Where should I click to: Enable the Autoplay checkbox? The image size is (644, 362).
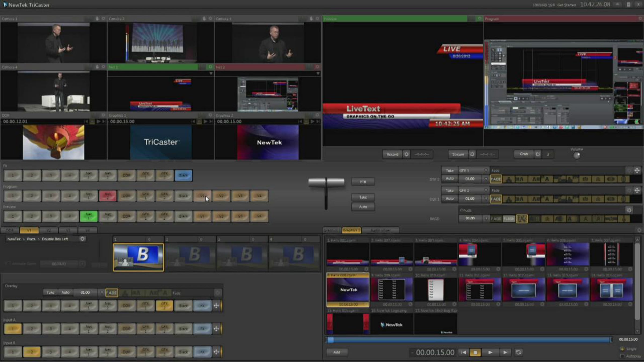click(x=622, y=356)
